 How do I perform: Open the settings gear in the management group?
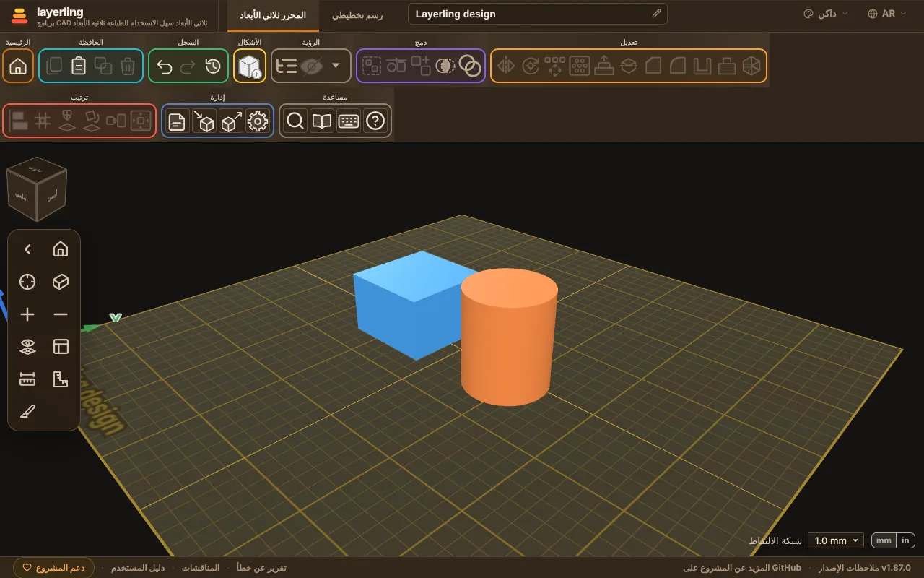tap(257, 121)
